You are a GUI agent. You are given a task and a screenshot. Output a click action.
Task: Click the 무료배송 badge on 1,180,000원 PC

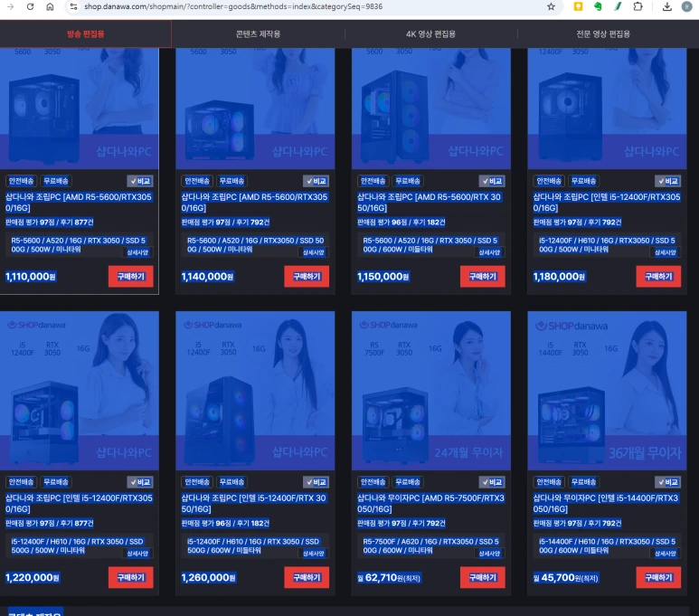(x=584, y=181)
